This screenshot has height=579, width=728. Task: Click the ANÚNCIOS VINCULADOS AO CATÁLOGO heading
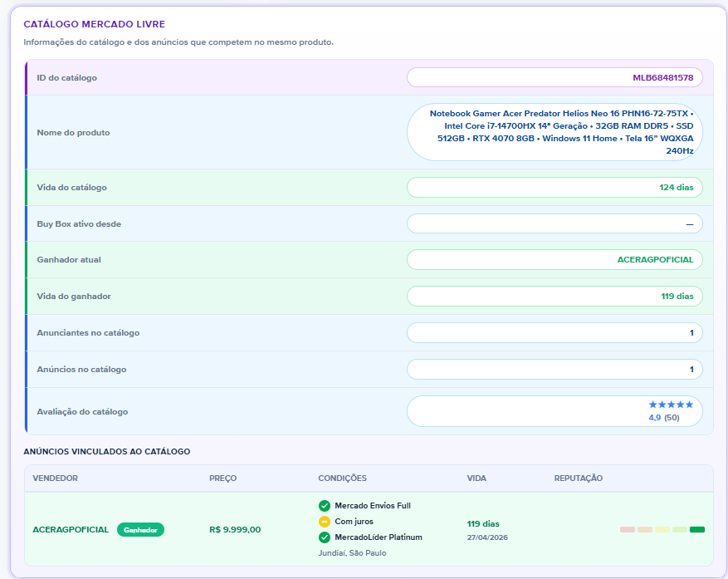pos(107,451)
